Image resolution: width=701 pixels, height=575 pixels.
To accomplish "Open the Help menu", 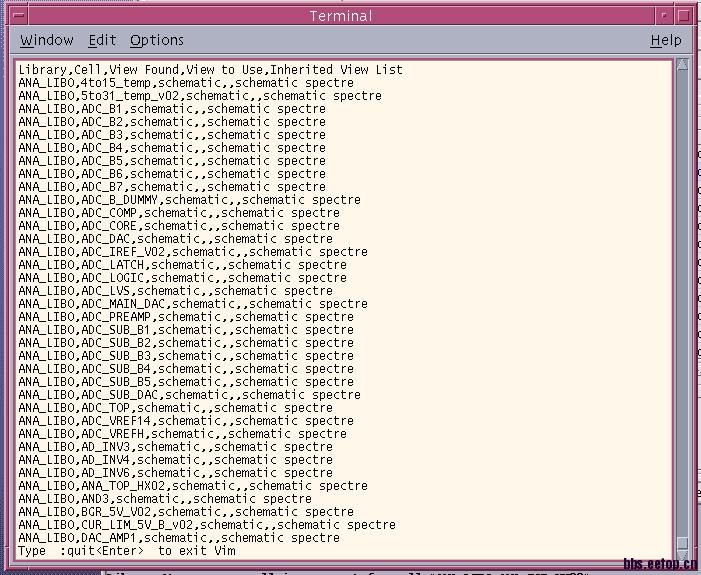I will [x=666, y=40].
